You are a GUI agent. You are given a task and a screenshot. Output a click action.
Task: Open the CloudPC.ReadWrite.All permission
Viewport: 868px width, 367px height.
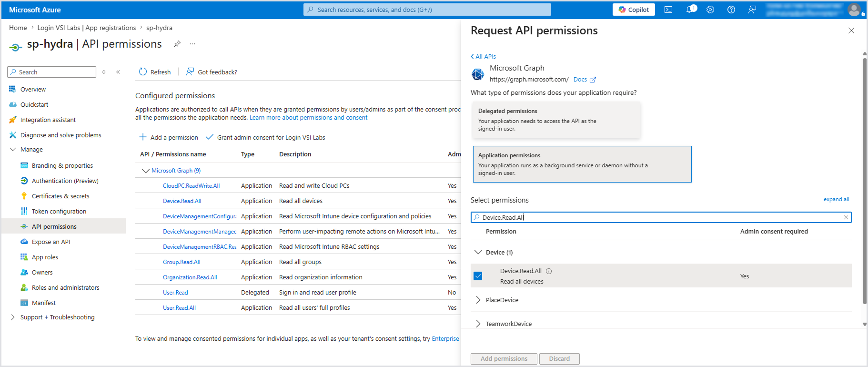192,186
